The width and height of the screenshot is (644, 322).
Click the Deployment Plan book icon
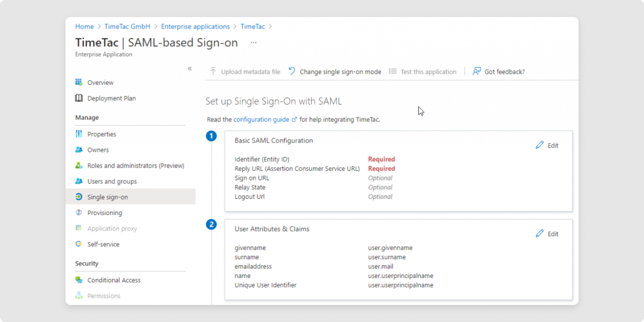79,98
